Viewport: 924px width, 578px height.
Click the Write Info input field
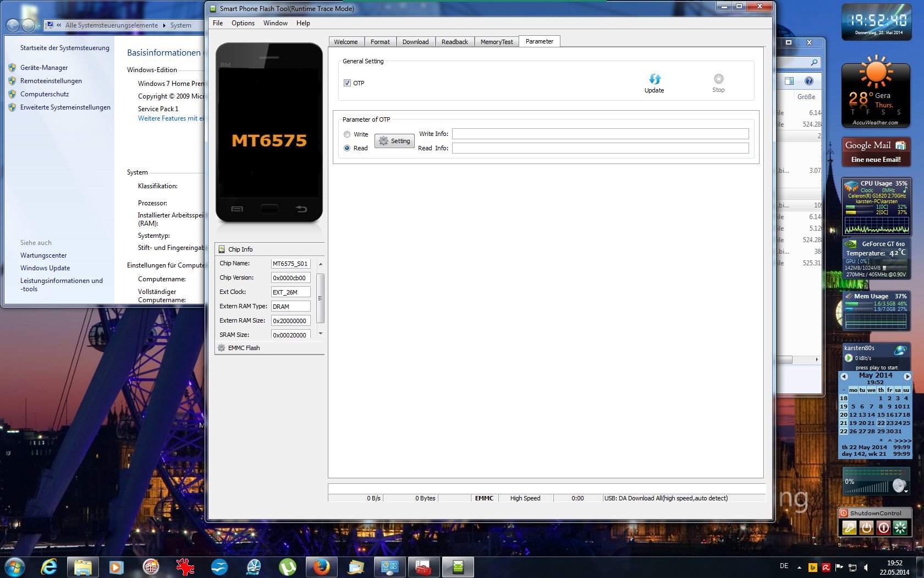[x=601, y=134]
